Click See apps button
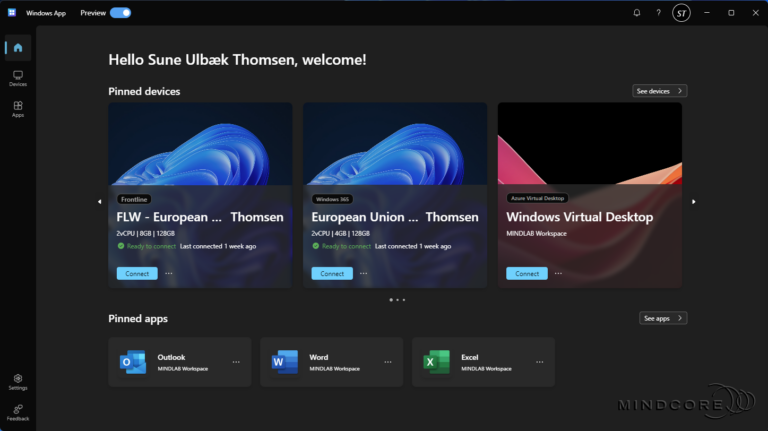This screenshot has height=431, width=768. click(663, 318)
